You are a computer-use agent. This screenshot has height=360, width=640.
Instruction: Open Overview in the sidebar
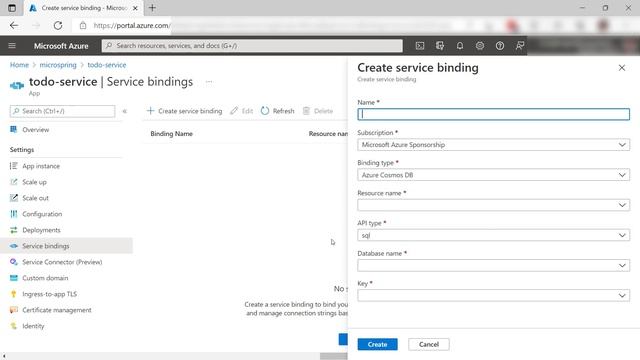click(36, 129)
